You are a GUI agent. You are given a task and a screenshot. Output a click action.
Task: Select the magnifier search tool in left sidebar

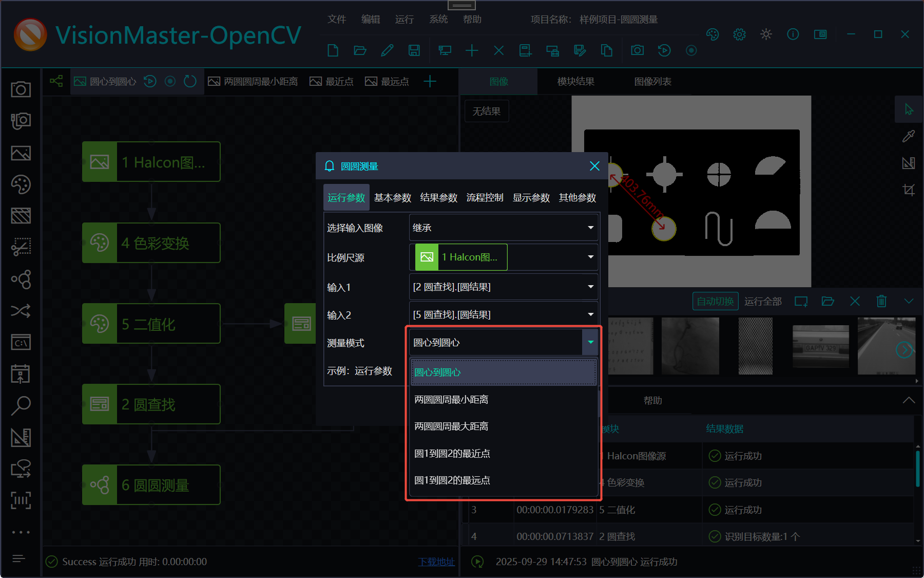click(21, 405)
